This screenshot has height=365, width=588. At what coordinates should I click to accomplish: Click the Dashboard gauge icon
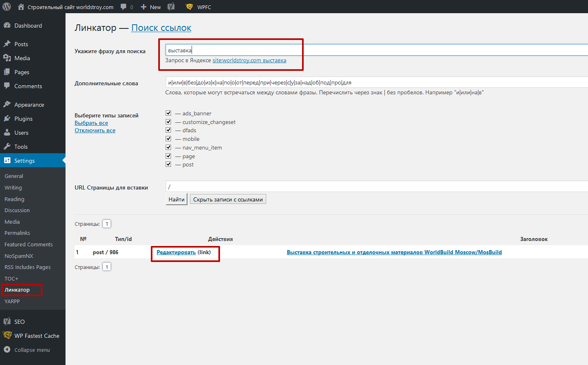(x=7, y=26)
